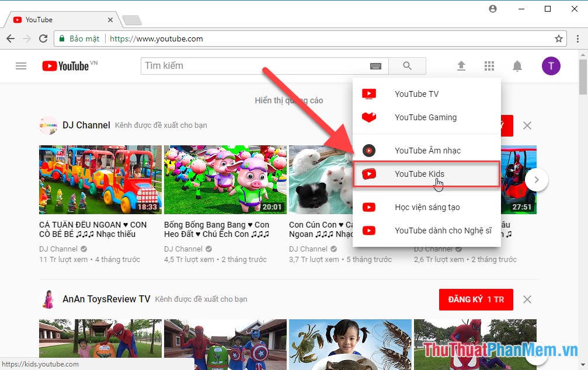
Task: Close the AnAn ToysReview TV suggestion
Action: click(527, 299)
